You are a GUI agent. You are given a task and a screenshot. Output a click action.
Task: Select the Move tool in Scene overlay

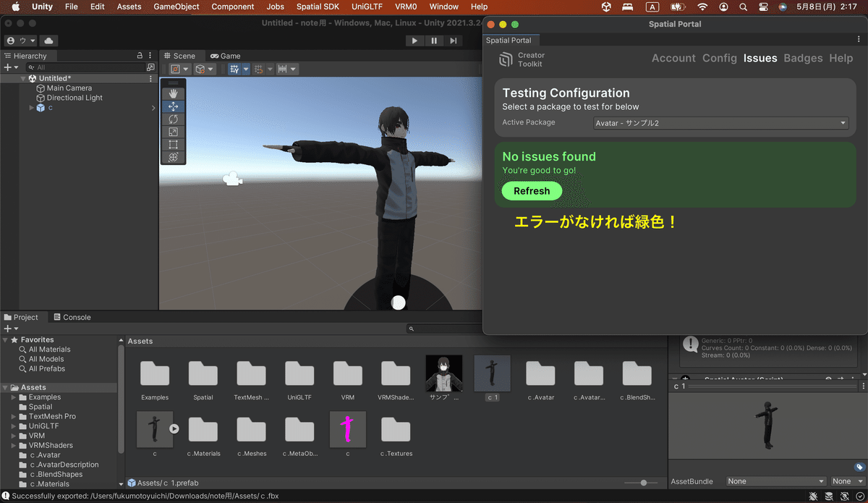point(173,106)
